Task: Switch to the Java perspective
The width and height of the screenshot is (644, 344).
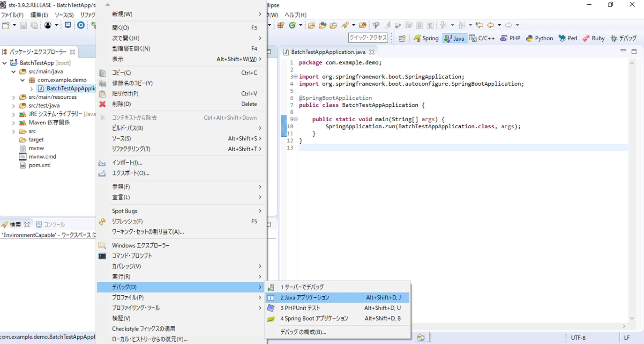Action: 454,38
